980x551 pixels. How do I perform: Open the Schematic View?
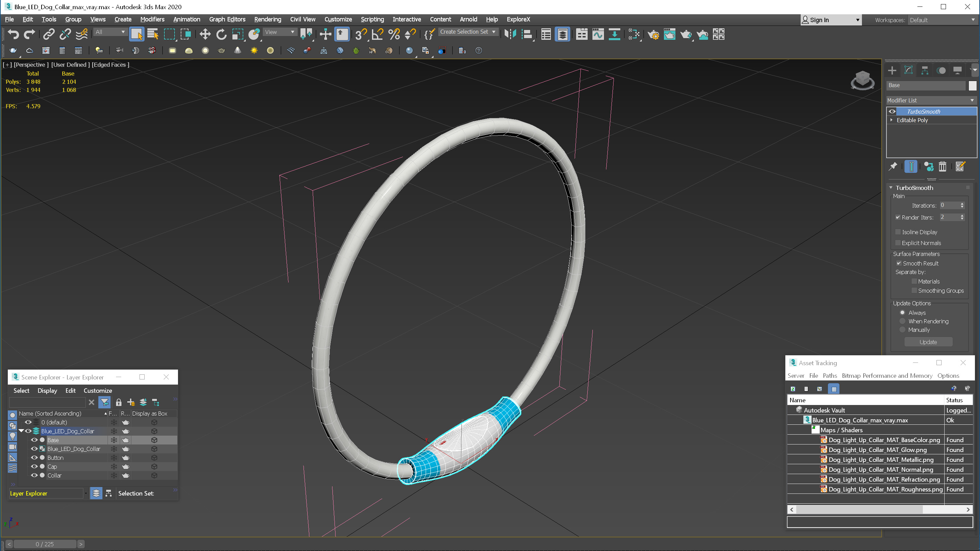(x=633, y=35)
